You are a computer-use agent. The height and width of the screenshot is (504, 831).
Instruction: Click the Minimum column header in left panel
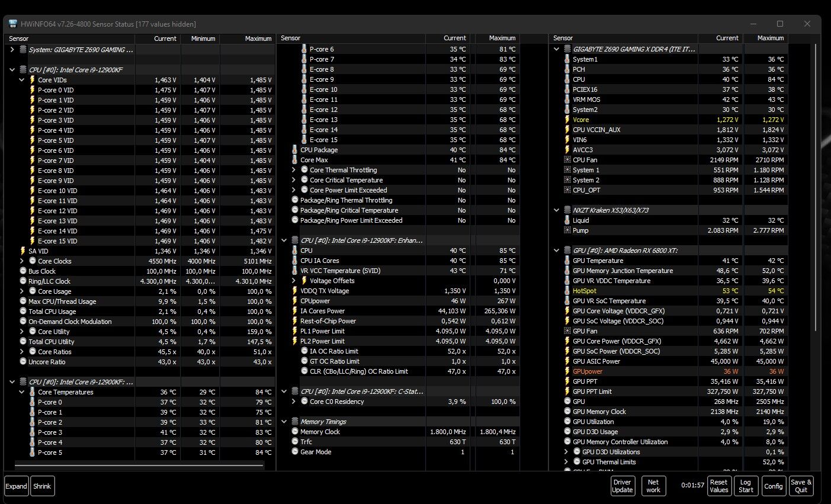coord(200,38)
